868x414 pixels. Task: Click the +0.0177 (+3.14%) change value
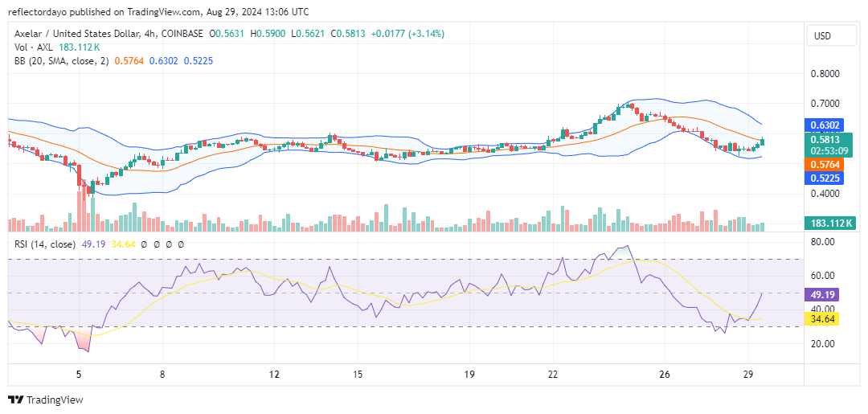pos(407,35)
